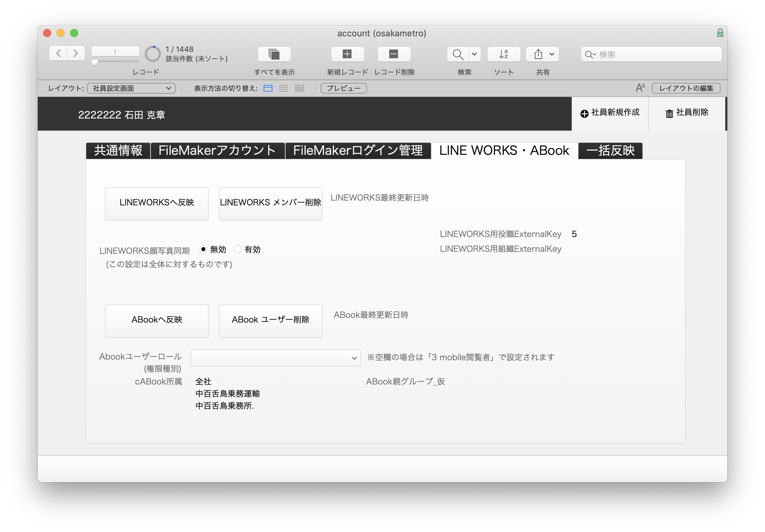This screenshot has height=532, width=765.
Task: Click the New Record plus icon
Action: click(347, 54)
